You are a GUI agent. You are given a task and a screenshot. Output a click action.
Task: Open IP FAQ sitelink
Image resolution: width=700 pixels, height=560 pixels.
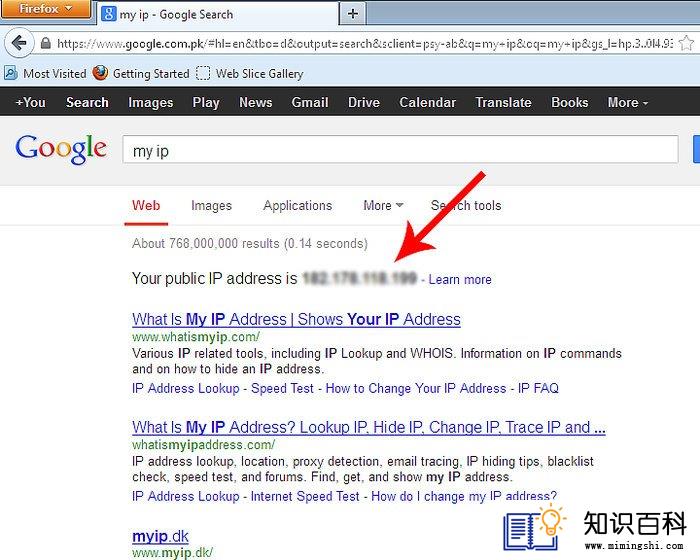coord(538,388)
